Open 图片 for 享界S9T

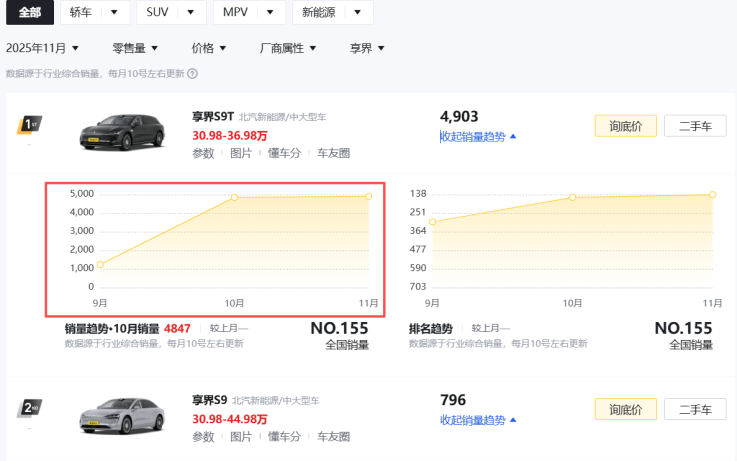[241, 153]
